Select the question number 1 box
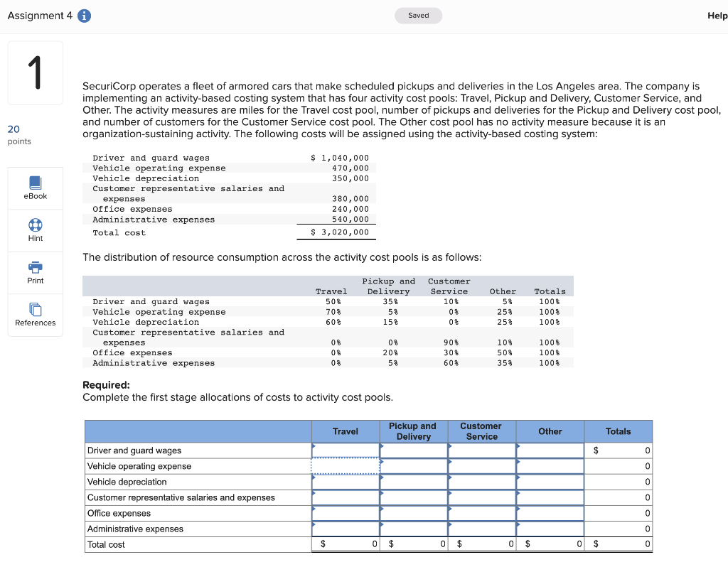 tap(35, 72)
